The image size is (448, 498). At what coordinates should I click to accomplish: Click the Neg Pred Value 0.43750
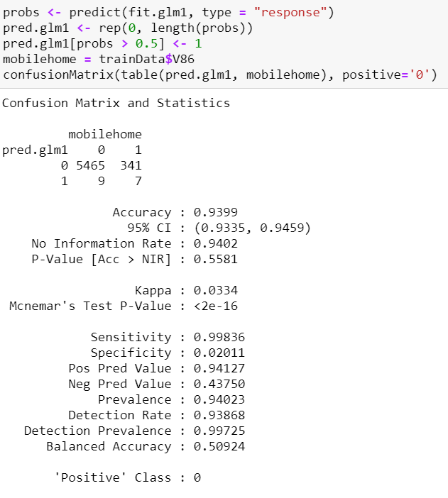[219, 384]
